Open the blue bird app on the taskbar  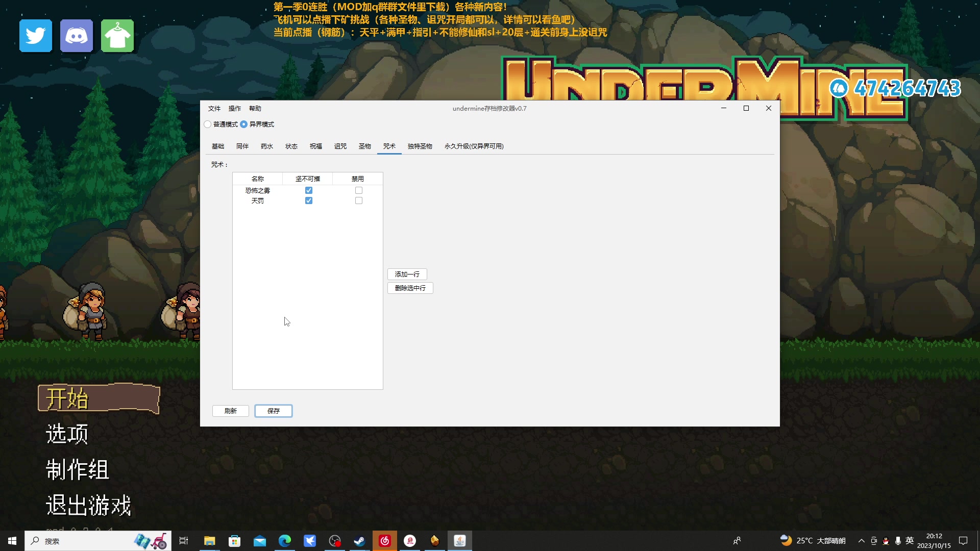coord(309,541)
